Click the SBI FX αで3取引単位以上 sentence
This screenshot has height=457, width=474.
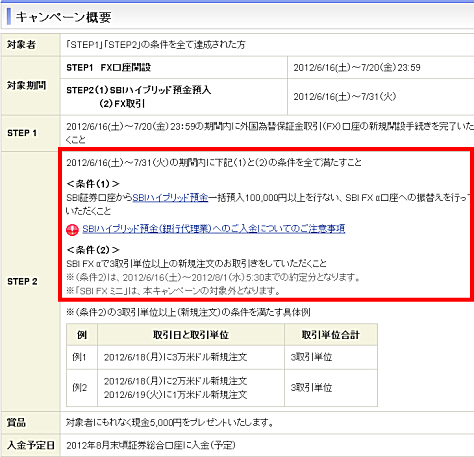click(x=196, y=264)
